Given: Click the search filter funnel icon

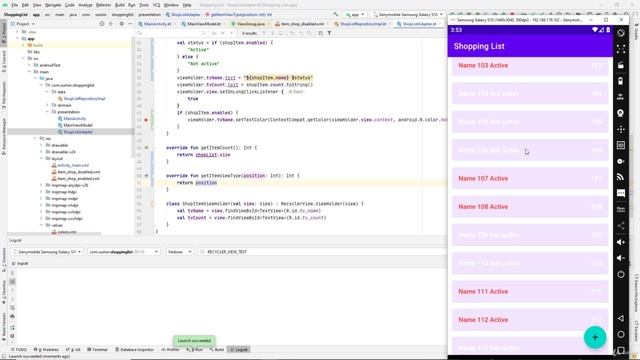Looking at the screenshot, I should click(x=329, y=33).
